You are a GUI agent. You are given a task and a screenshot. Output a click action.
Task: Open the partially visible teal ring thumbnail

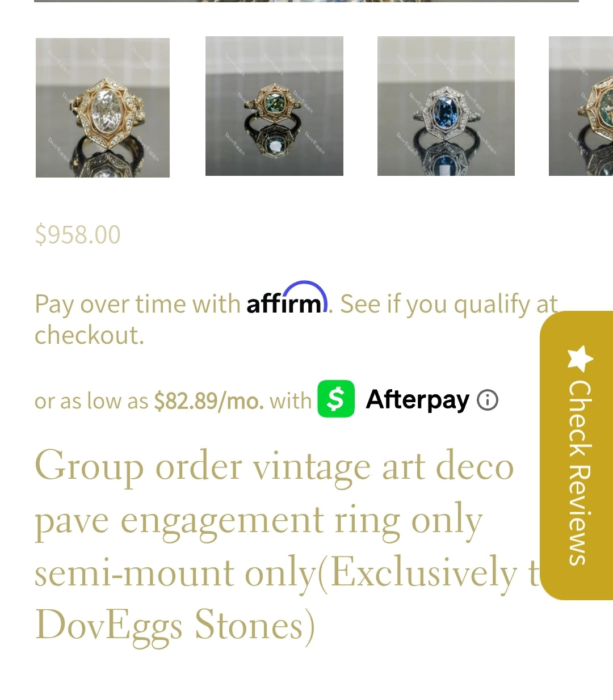click(x=581, y=106)
